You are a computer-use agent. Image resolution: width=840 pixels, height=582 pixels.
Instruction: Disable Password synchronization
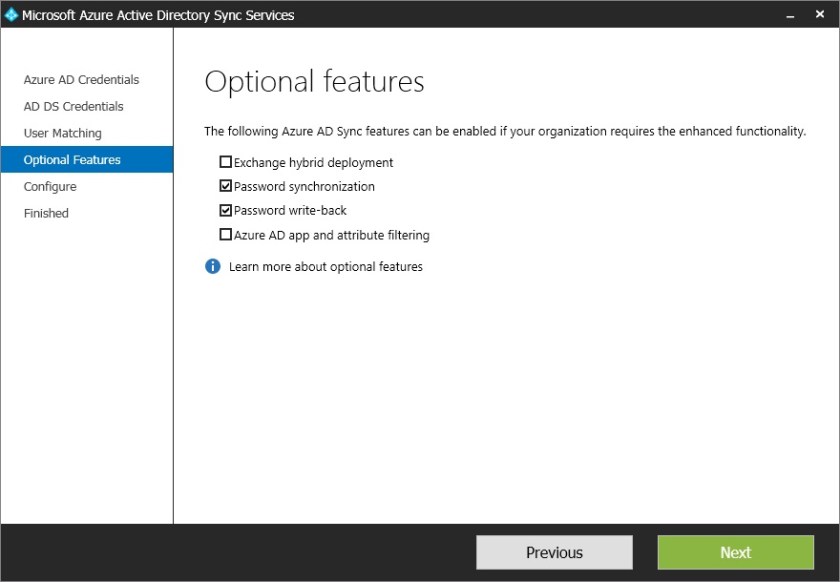227,186
